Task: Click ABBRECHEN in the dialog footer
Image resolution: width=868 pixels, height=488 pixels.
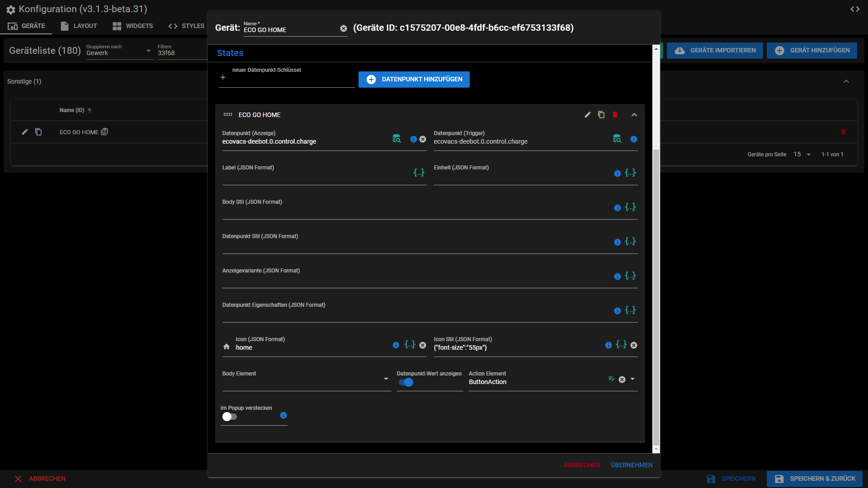Action: click(581, 465)
